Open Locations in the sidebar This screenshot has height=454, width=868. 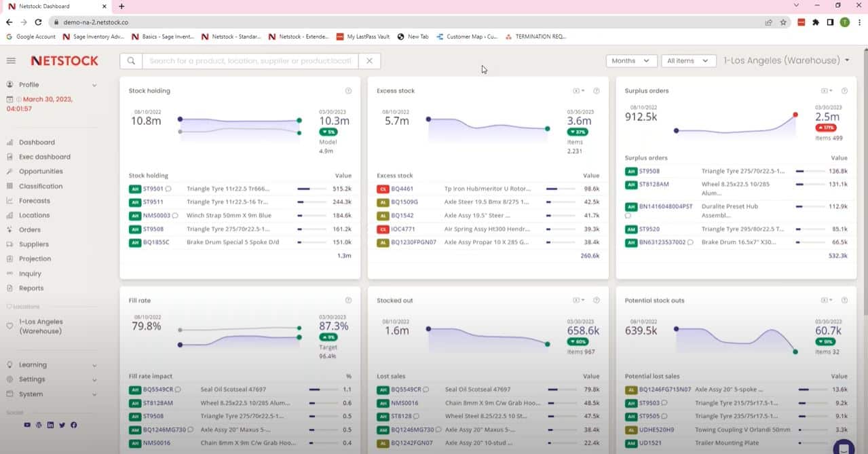click(x=34, y=215)
